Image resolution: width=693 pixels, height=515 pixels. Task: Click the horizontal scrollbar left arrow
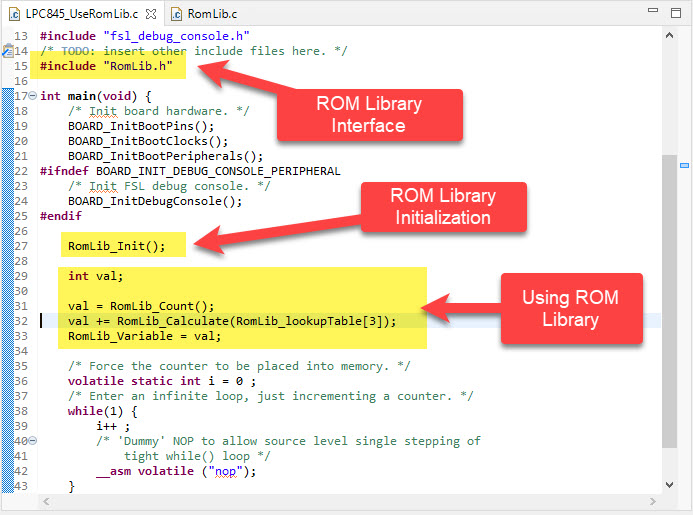pyautogui.click(x=47, y=500)
